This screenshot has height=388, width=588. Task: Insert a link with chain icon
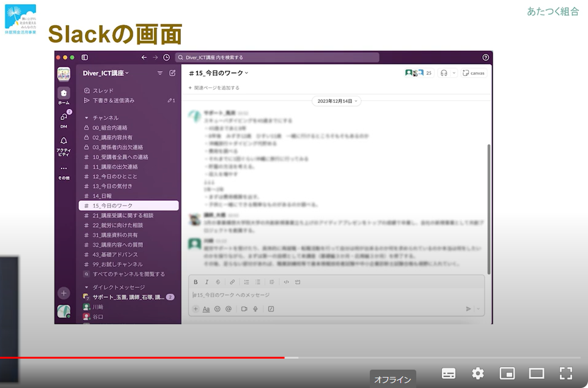click(232, 282)
